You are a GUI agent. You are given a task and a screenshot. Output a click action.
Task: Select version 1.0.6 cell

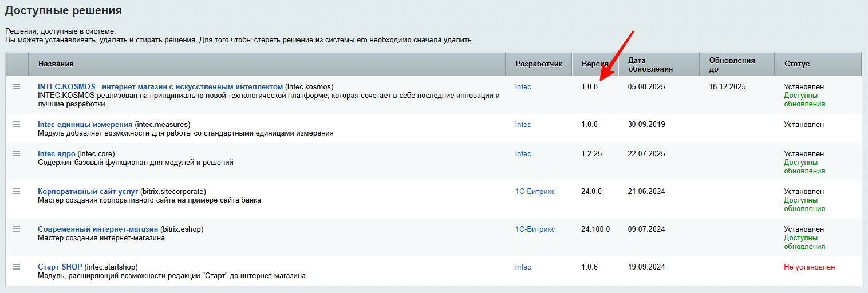(589, 267)
